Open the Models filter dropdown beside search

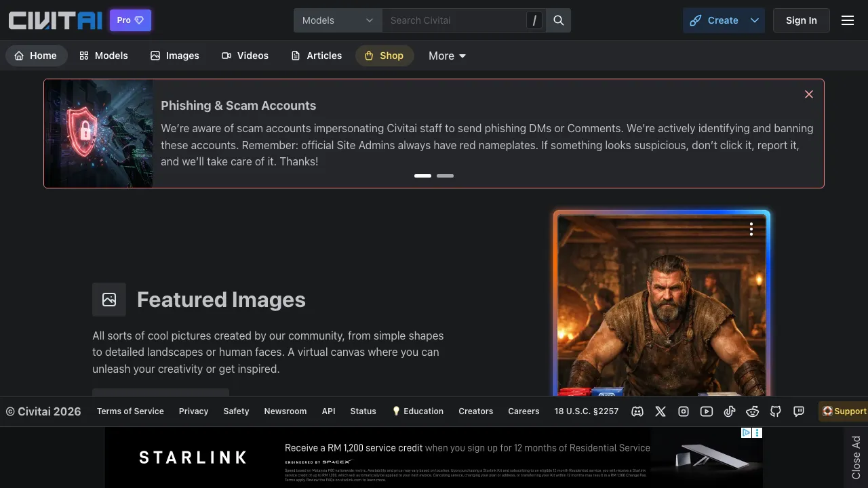tap(337, 20)
